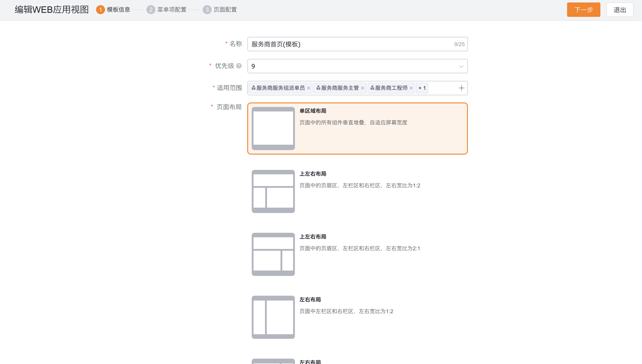Go to step 2 菜单项配置
The height and width of the screenshot is (364, 642).
[x=166, y=10]
